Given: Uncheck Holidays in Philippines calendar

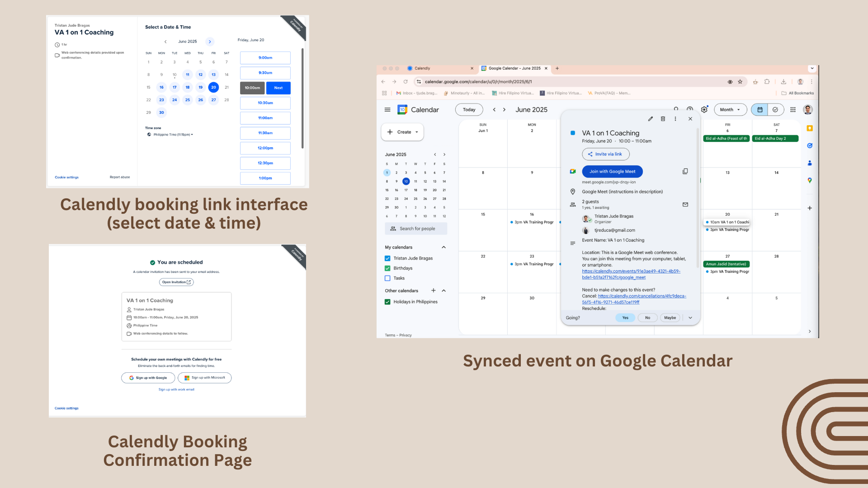Looking at the screenshot, I should (x=387, y=302).
